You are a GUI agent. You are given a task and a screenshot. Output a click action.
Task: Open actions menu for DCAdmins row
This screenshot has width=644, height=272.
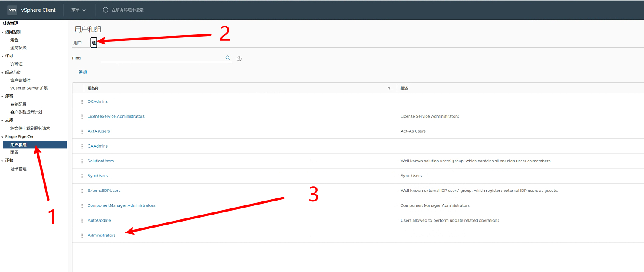[x=82, y=102]
